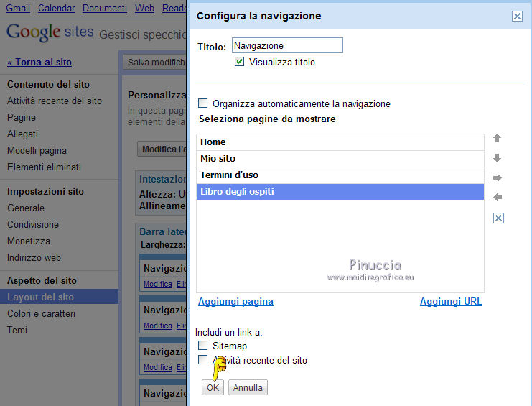Image resolution: width=532 pixels, height=406 pixels.
Task: Check the Attività recente del sito box
Action: point(203,360)
